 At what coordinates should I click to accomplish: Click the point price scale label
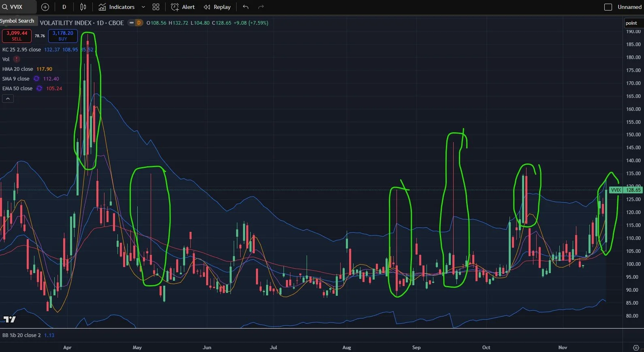pyautogui.click(x=631, y=23)
